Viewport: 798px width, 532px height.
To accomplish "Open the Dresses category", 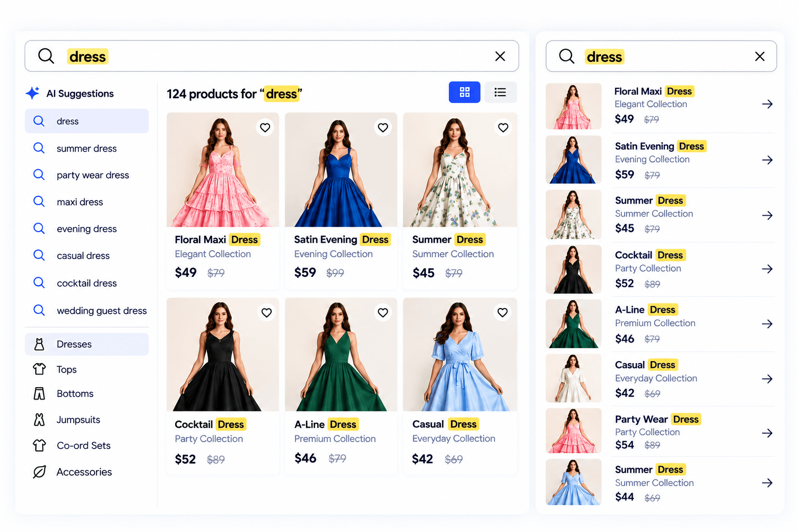I will click(x=87, y=344).
